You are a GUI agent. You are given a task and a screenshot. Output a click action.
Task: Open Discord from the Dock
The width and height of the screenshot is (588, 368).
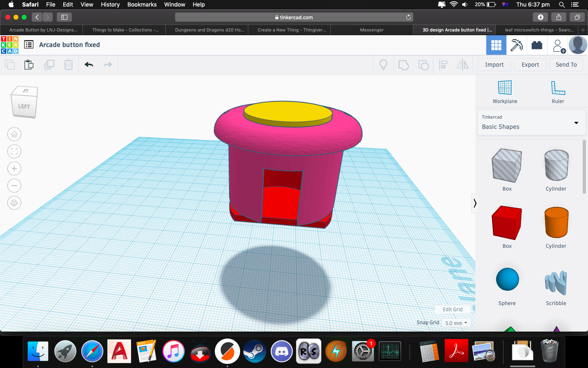(x=282, y=351)
